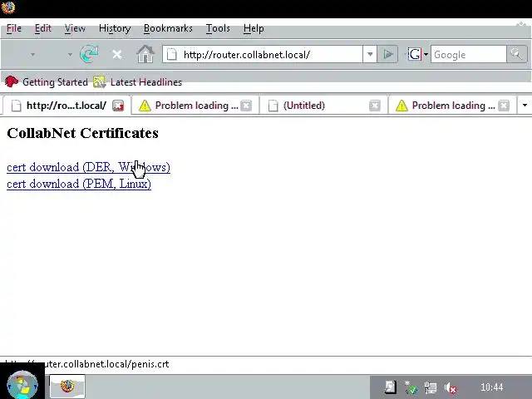Switch to the last Problem loading tab
The image size is (532, 399).
pos(452,106)
